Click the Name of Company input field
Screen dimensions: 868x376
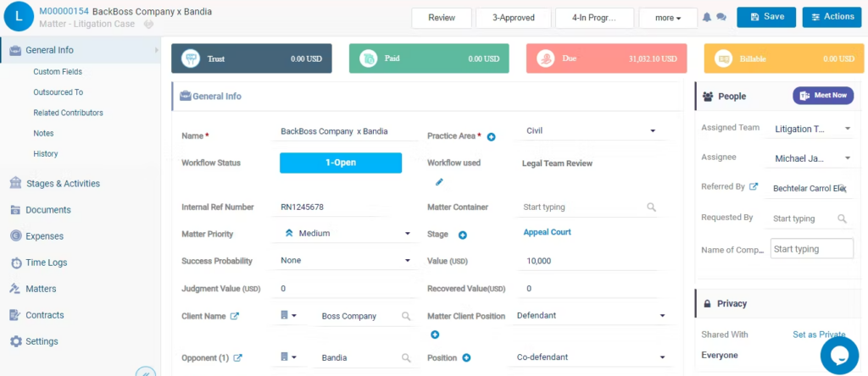pos(811,249)
